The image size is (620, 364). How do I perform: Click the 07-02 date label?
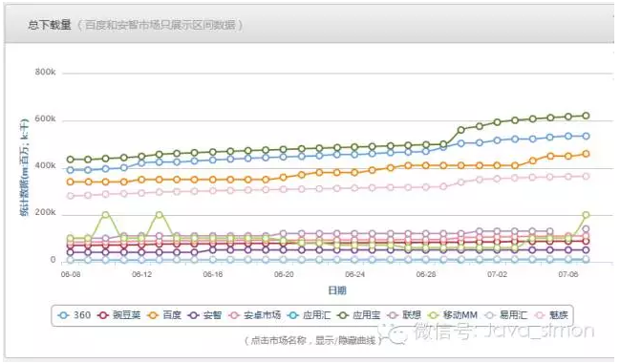(497, 274)
